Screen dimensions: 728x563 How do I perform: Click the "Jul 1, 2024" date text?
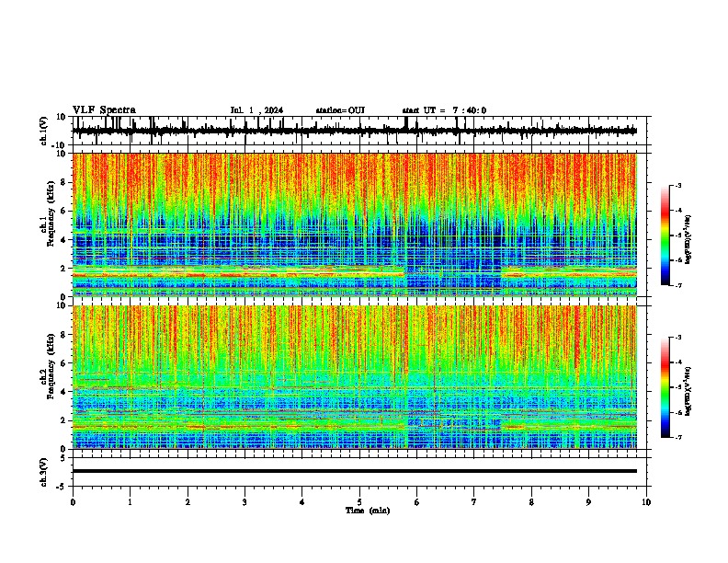(256, 110)
